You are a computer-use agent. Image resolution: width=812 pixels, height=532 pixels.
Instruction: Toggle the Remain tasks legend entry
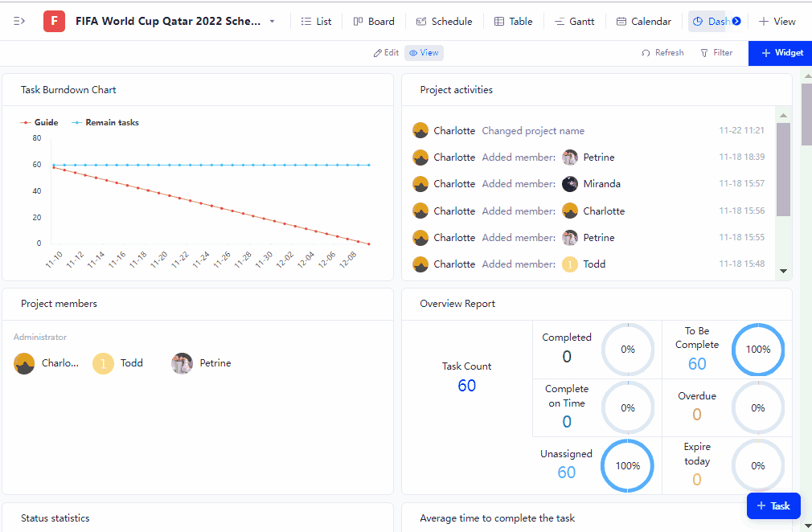[105, 123]
